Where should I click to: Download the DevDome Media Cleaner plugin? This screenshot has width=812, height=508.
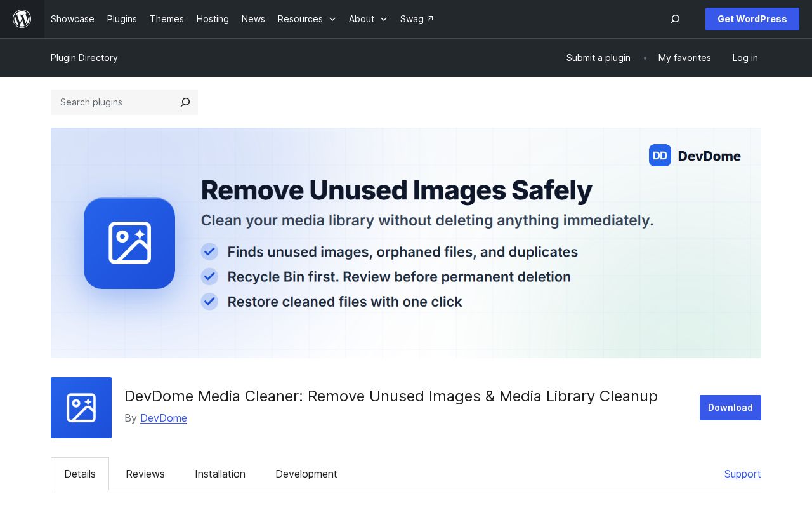[730, 408]
